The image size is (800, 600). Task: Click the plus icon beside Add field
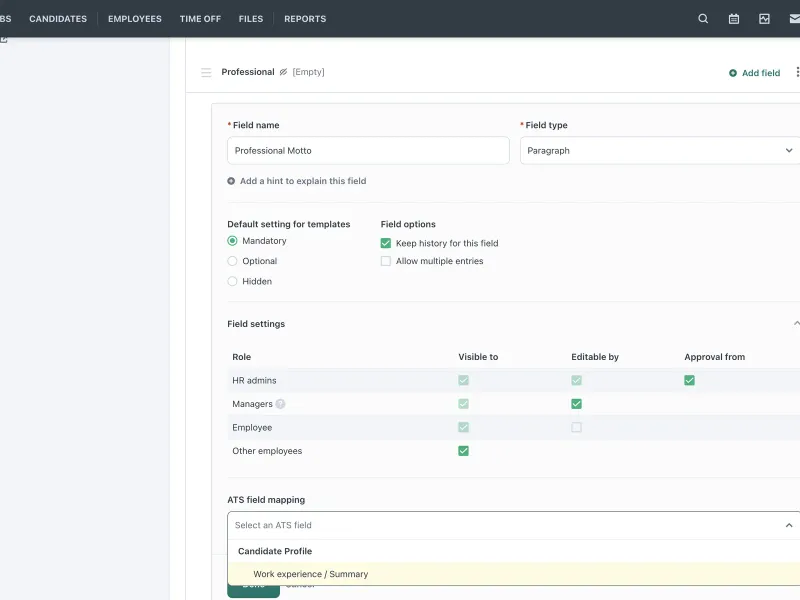pyautogui.click(x=733, y=73)
